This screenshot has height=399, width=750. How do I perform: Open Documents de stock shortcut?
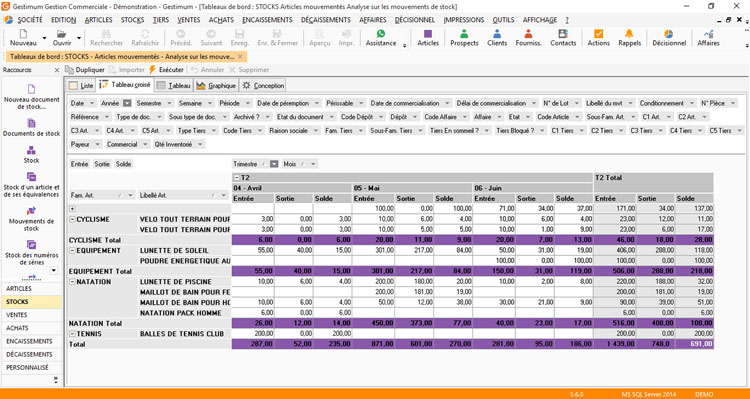32,128
